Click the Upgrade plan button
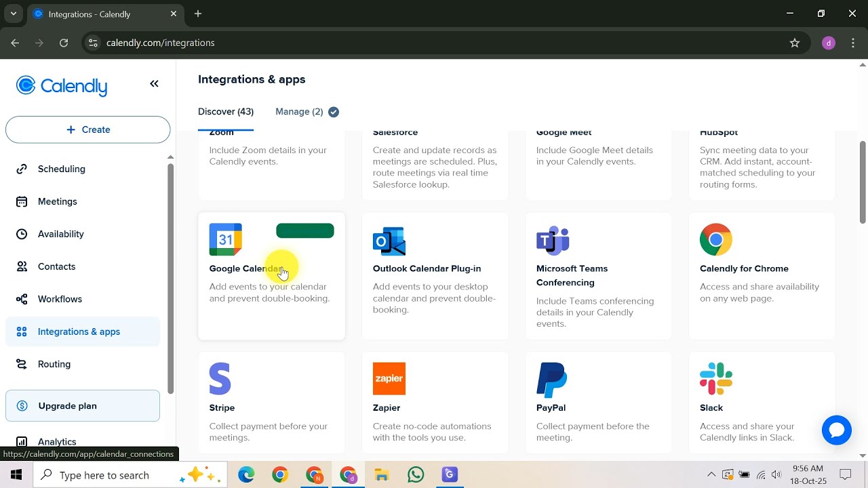 pyautogui.click(x=83, y=406)
